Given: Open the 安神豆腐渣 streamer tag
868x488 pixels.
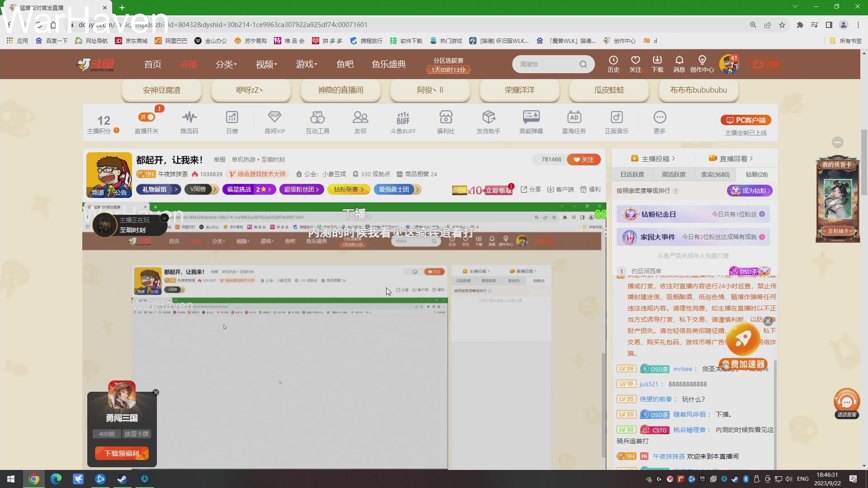Looking at the screenshot, I should (162, 90).
